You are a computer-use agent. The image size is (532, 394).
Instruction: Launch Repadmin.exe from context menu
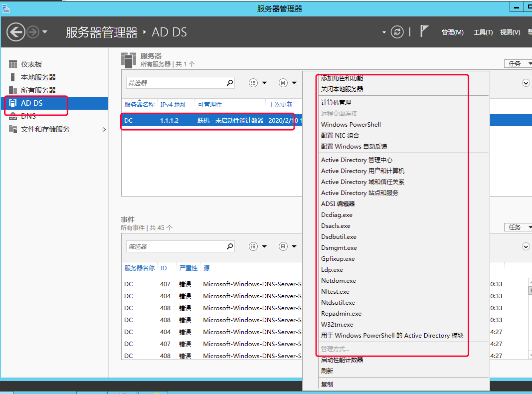tap(342, 314)
